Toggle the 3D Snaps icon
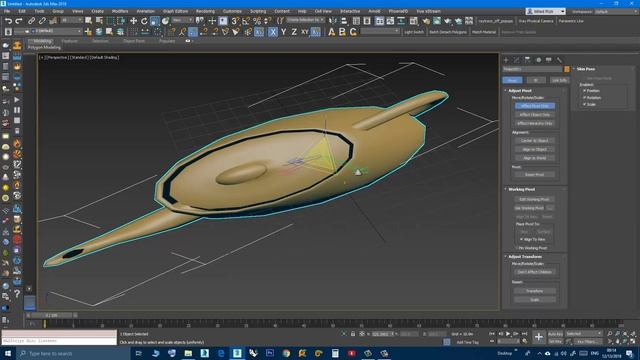 [x=235, y=21]
